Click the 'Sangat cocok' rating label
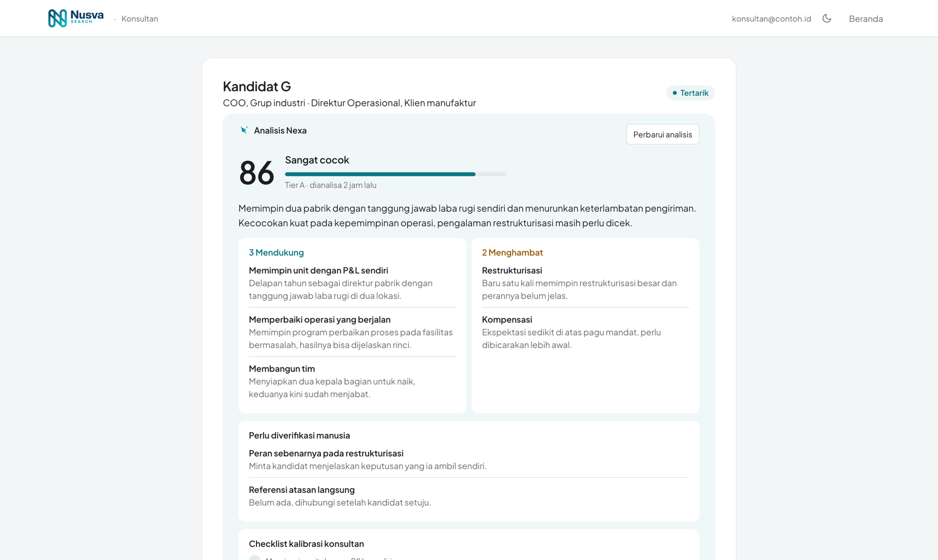This screenshot has height=560, width=938. coord(317,160)
